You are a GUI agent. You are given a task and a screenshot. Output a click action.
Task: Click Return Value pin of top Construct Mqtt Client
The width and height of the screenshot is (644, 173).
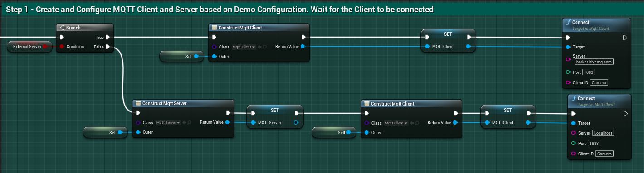303,47
